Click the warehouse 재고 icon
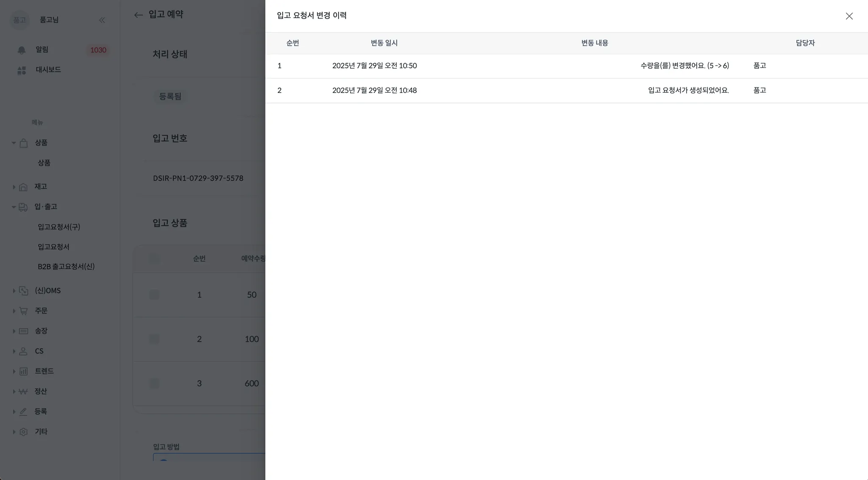This screenshot has width=868, height=480. pyautogui.click(x=23, y=187)
